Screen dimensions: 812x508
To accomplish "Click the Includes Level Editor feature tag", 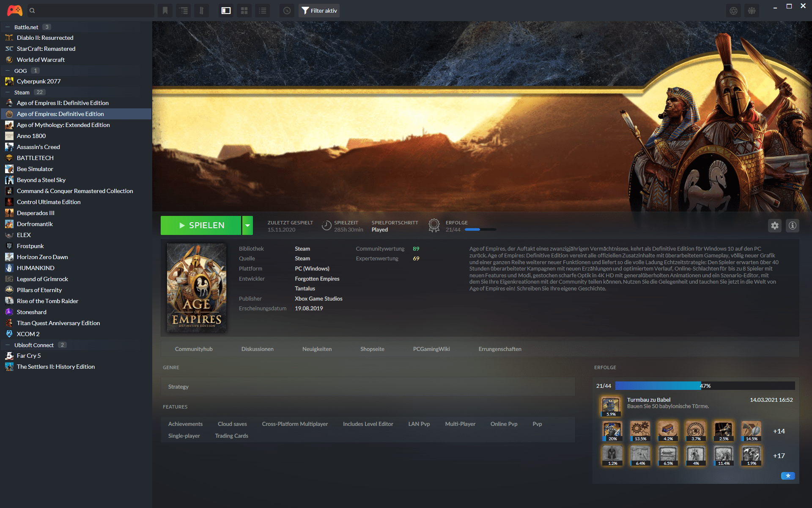I will click(368, 424).
